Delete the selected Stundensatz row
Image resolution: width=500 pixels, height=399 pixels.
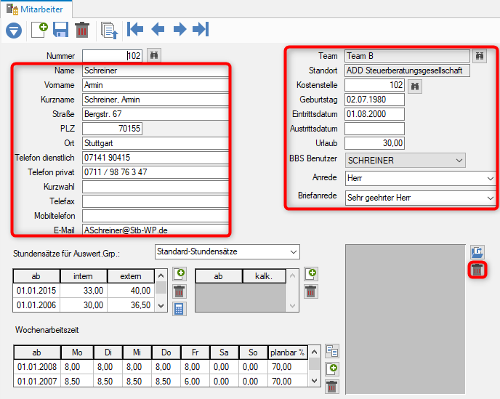(x=179, y=292)
